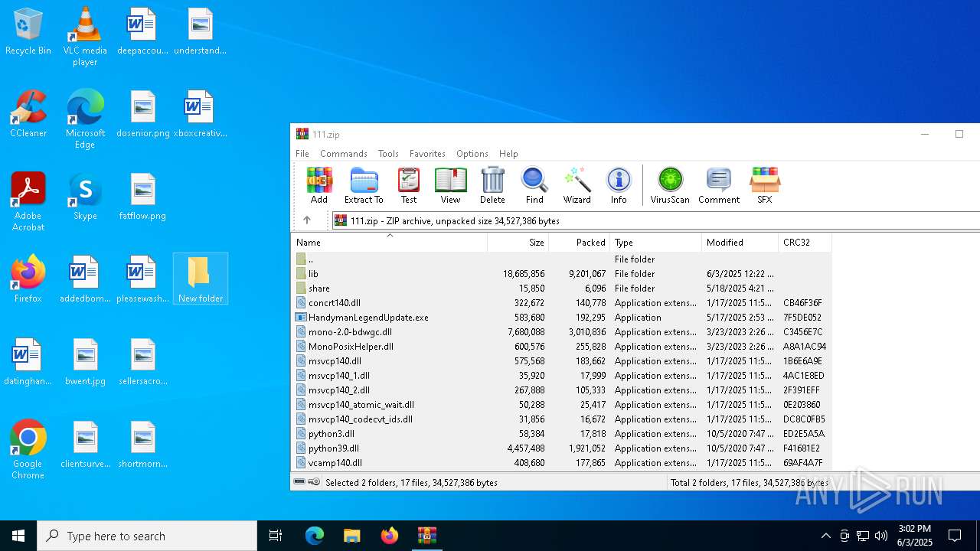Select msvcp140_2.dll file

pyautogui.click(x=561, y=390)
